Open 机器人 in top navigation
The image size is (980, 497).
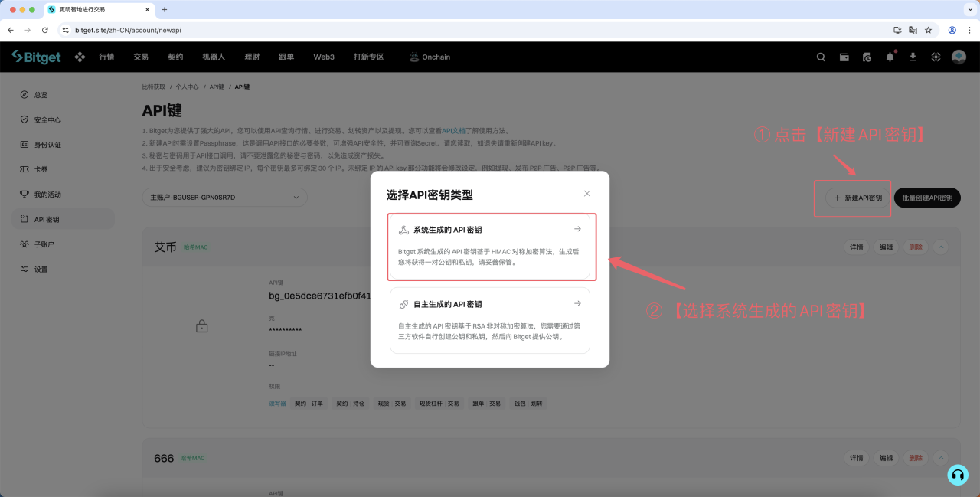[x=214, y=57]
